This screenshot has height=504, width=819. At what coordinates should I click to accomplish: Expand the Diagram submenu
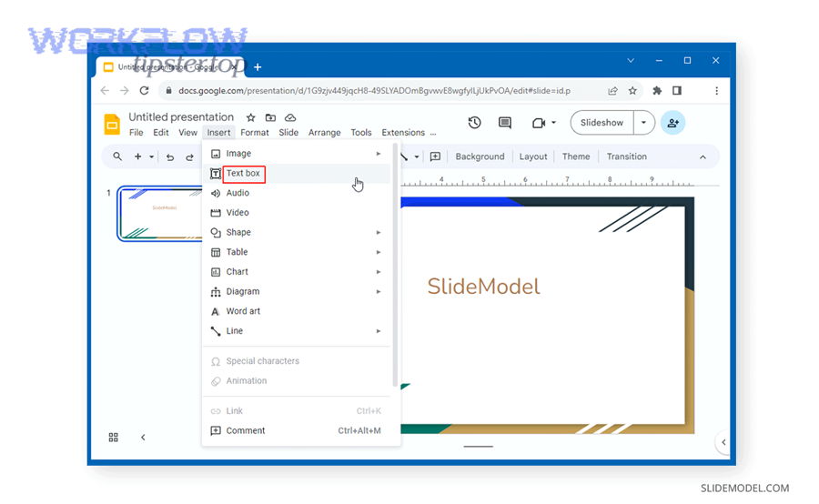coord(296,291)
